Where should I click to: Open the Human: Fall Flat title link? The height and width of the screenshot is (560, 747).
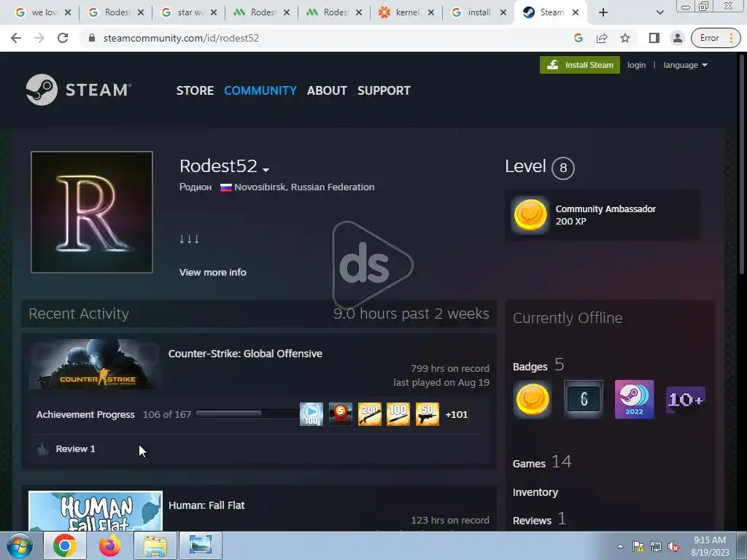tap(206, 505)
